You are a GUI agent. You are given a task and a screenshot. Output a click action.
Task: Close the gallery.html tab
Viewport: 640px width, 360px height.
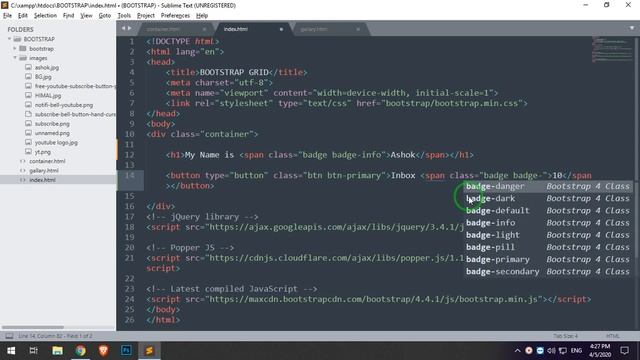click(x=358, y=29)
